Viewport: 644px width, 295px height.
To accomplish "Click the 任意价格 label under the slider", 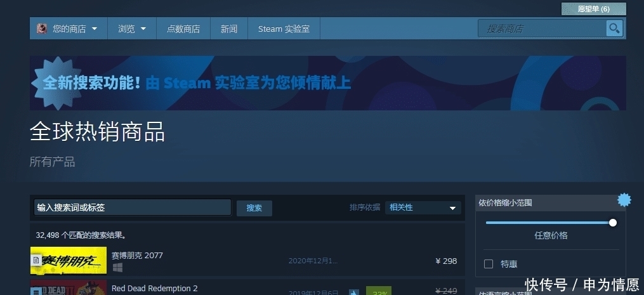I will (551, 235).
